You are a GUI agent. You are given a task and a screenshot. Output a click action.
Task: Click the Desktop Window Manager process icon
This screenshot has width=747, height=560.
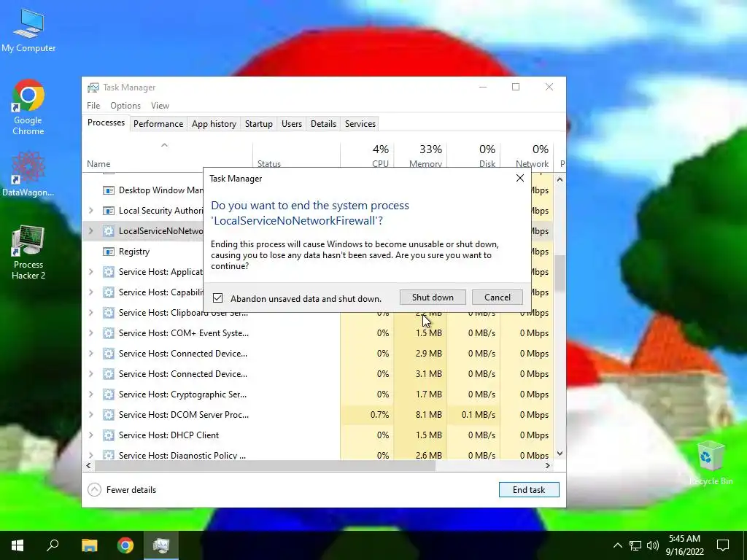coord(109,190)
